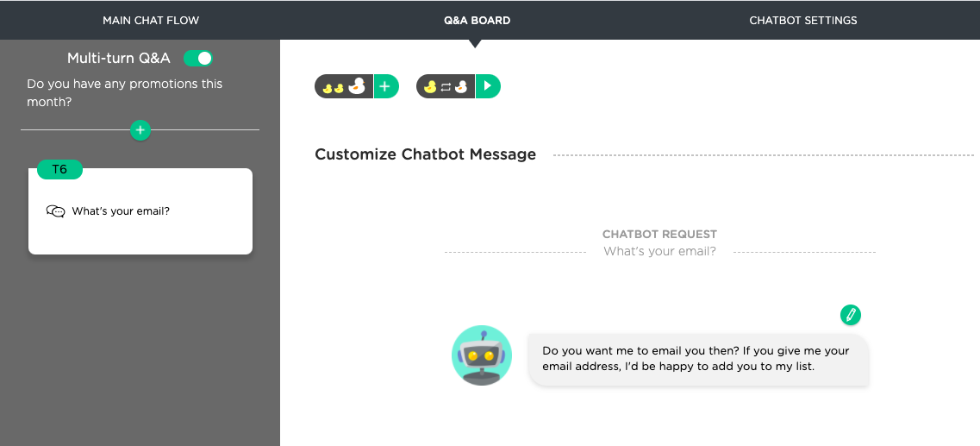Click the green play button beside ducks
Viewport: 980px width, 446px height.
pos(488,86)
